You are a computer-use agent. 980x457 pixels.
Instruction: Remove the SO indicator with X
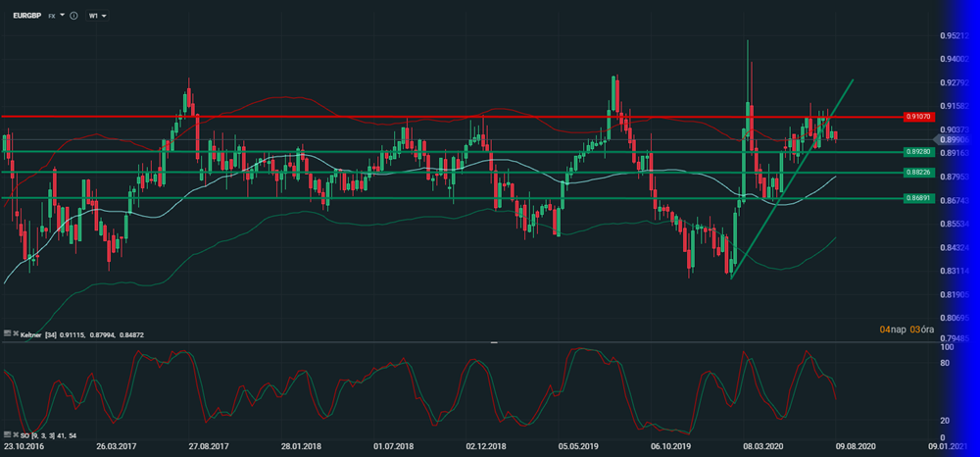coord(15,433)
